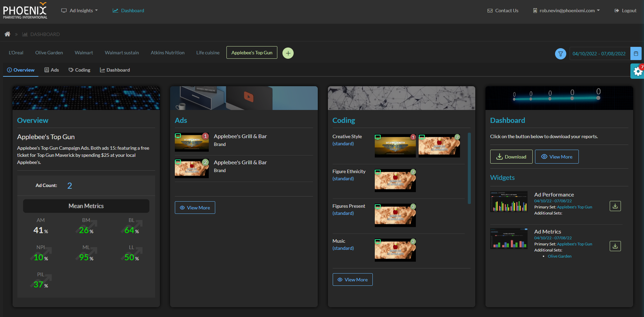
Task: Click the Figure Ethnicity (standard) label
Action: [349, 175]
